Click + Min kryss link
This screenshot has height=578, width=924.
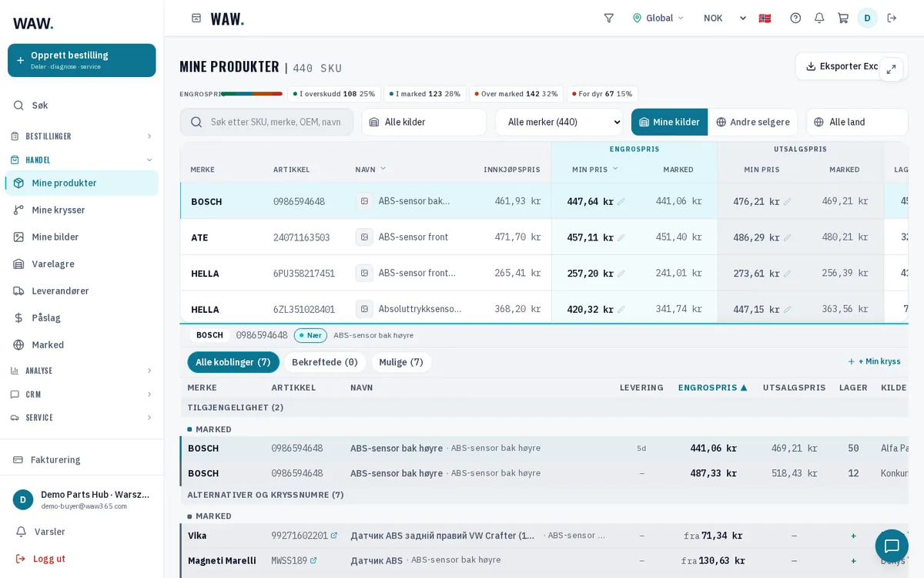pos(874,361)
